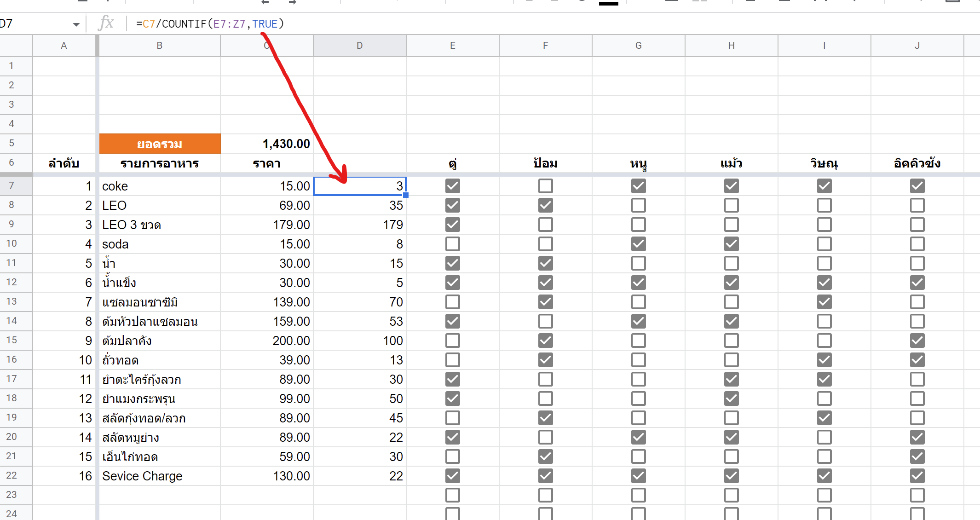Select the Sevice Charge item cell
This screenshot has height=520, width=980.
pyautogui.click(x=160, y=476)
